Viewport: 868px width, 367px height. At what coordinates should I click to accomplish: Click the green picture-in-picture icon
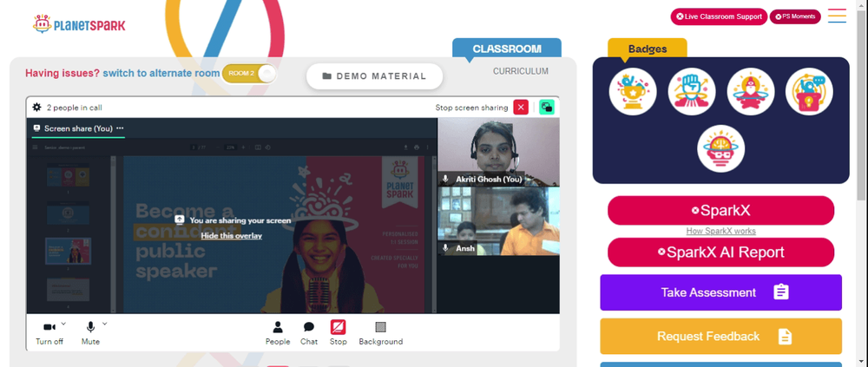coord(547,108)
